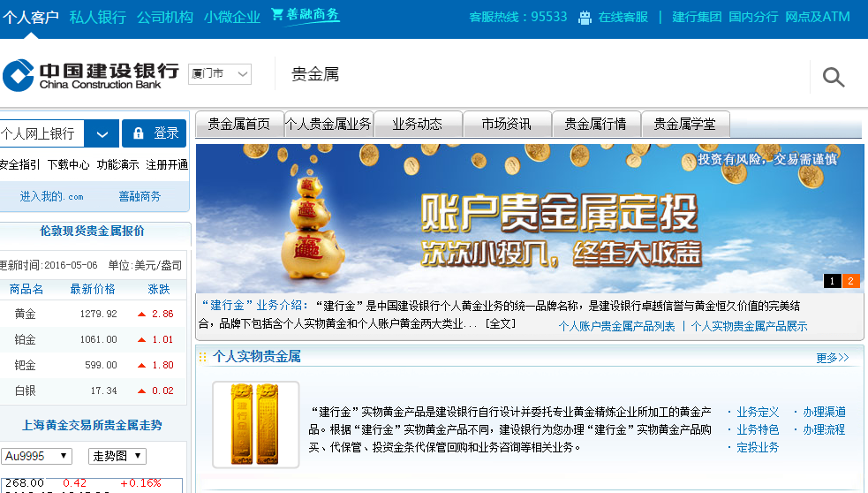The image size is (868, 493).
Task: Click the gold bars product thumbnail
Action: point(256,424)
